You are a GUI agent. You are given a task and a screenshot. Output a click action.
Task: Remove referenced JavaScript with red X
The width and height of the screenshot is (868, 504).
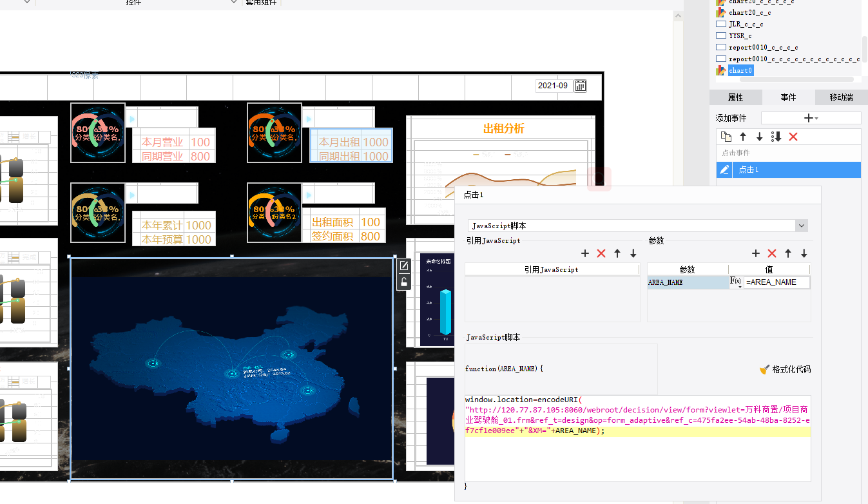(601, 254)
